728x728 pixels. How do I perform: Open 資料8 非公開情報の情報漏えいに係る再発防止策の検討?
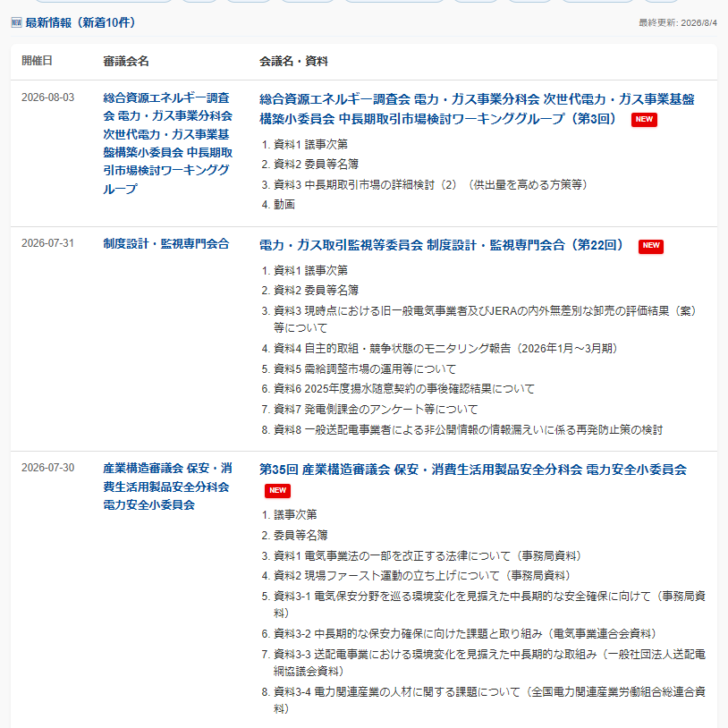[468, 430]
